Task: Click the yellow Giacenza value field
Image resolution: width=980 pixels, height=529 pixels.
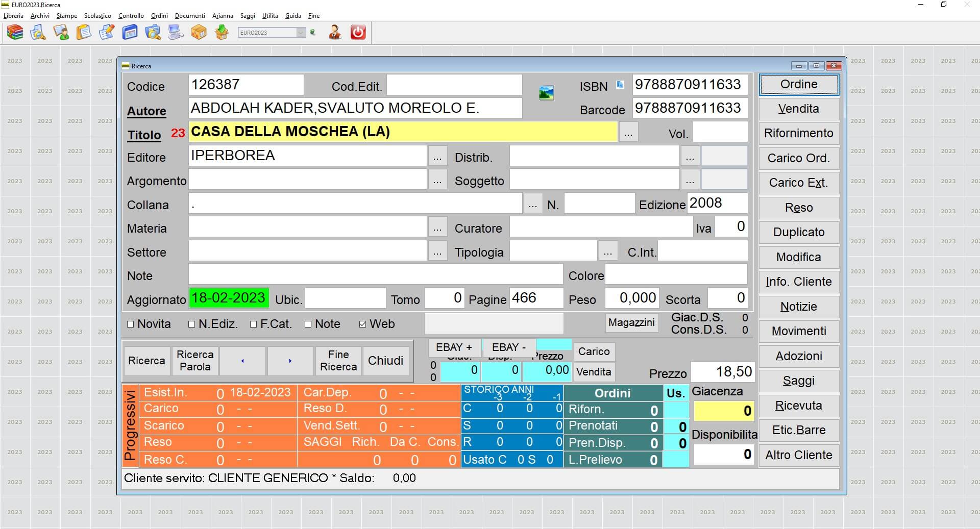Action: [724, 411]
